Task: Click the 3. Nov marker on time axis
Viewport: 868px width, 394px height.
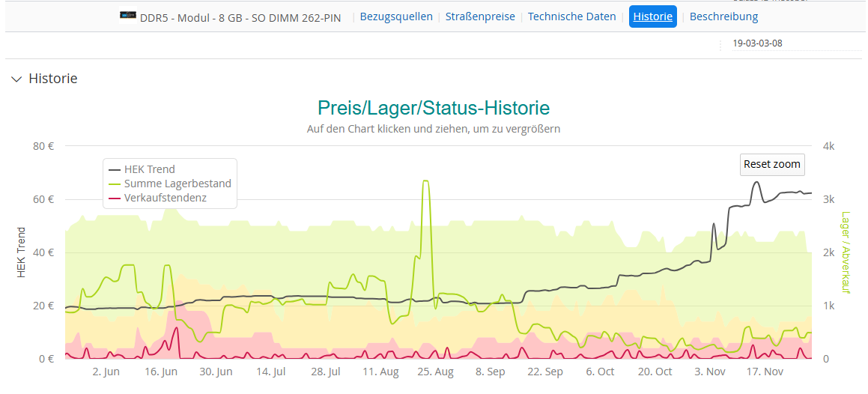Action: coord(710,372)
